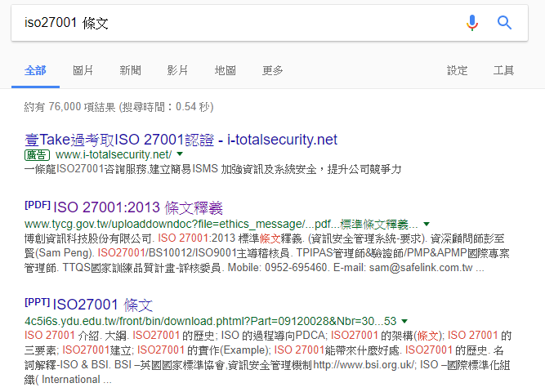545x392 pixels.
Task: Expand dropdown arrow next to www.i-totalsecurity.net/
Action: point(180,154)
